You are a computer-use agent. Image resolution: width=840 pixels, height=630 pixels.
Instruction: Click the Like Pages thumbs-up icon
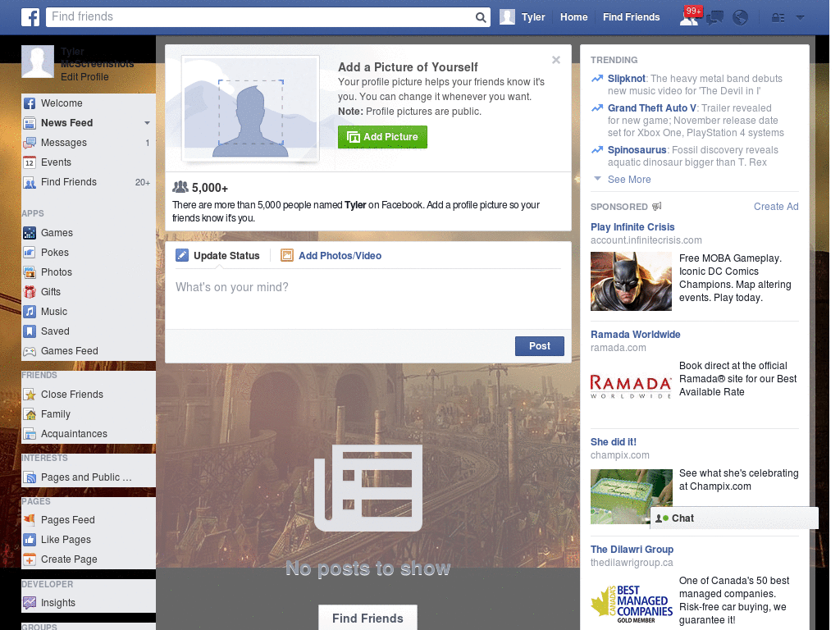click(x=30, y=540)
